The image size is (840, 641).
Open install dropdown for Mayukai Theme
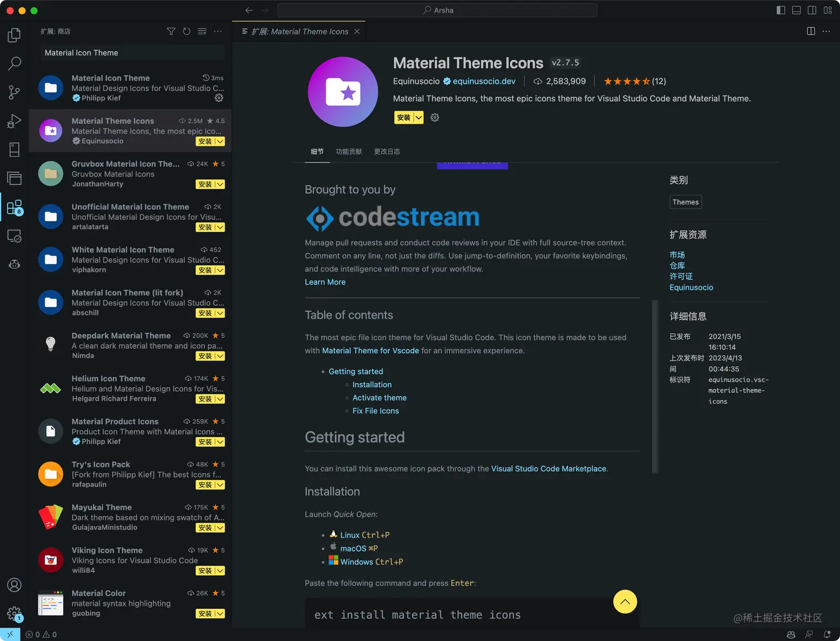click(x=220, y=528)
